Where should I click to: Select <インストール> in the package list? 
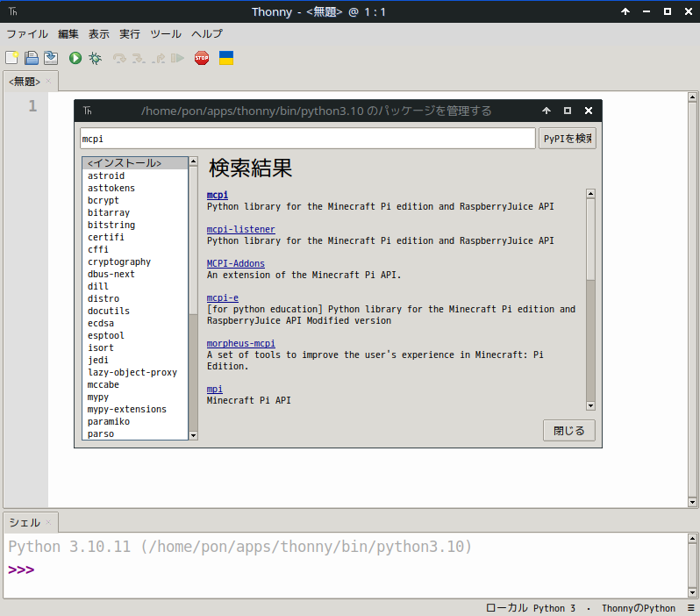135,163
